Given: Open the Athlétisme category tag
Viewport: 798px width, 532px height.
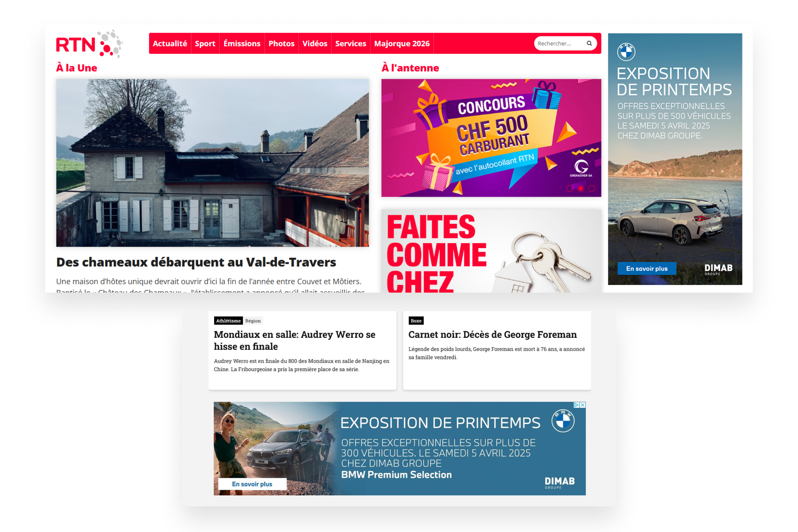Looking at the screenshot, I should click(228, 321).
